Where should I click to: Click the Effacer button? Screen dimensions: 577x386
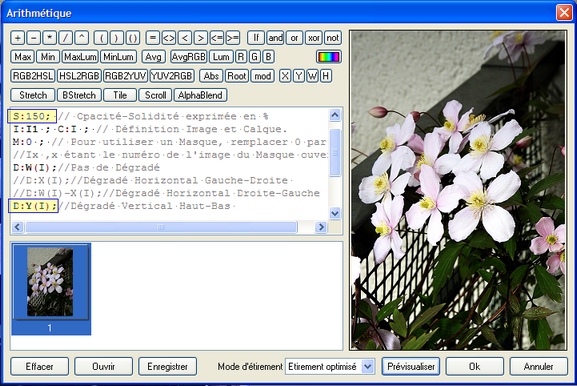(x=39, y=366)
